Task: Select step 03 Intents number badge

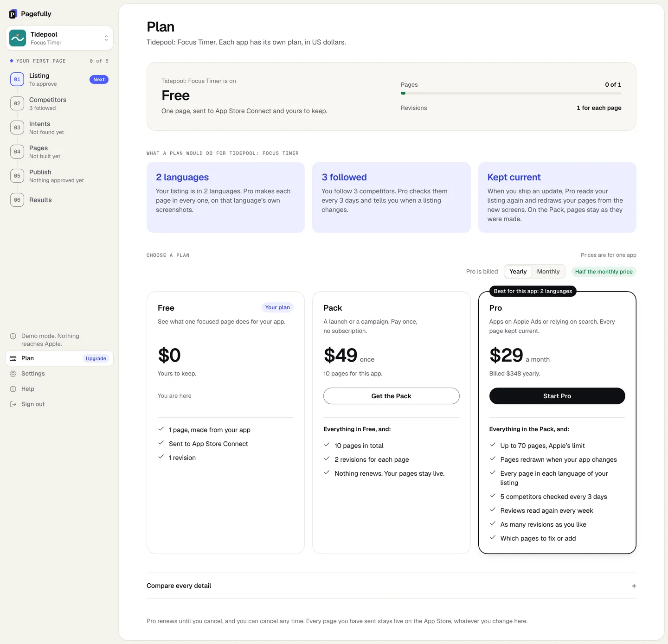Action: tap(17, 128)
